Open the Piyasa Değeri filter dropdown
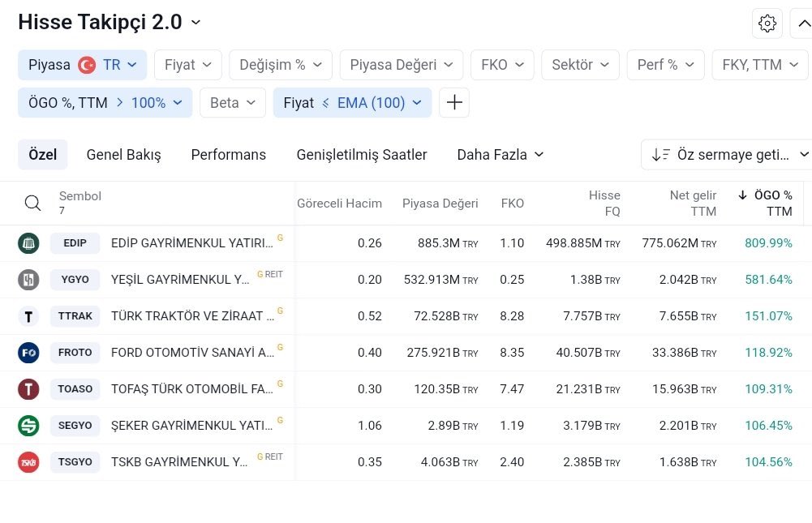Image resolution: width=812 pixels, height=523 pixels. pos(402,65)
